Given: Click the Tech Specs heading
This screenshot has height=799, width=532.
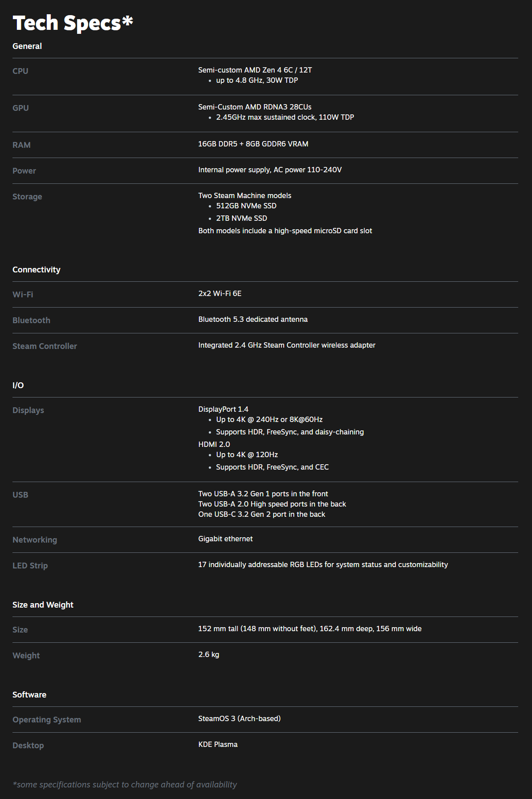Looking at the screenshot, I should [x=73, y=23].
